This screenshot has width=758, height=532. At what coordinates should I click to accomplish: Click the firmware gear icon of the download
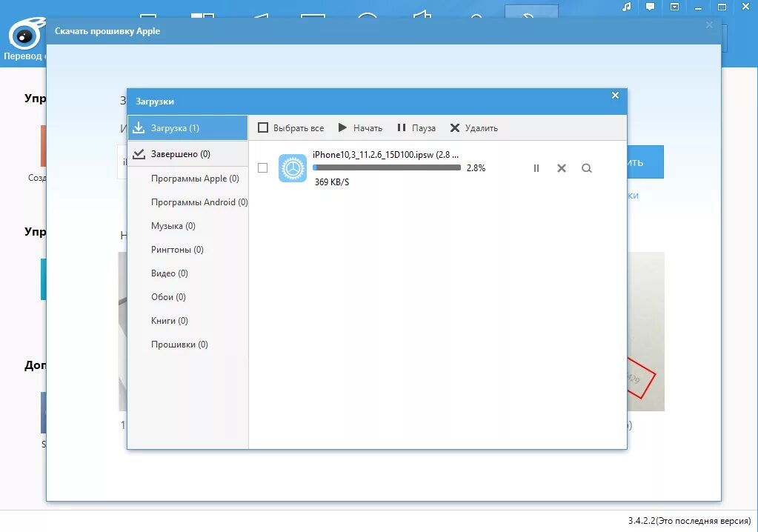point(293,168)
